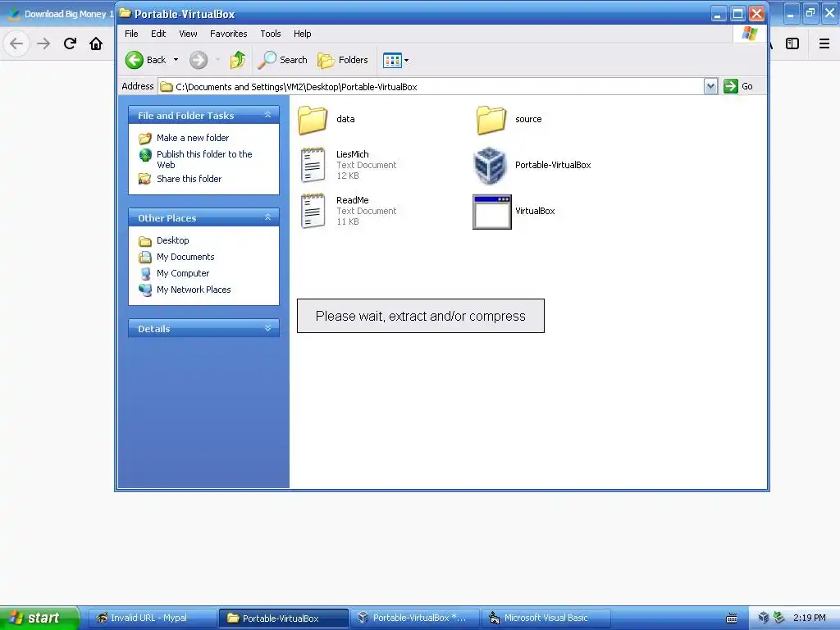
Task: Collapse the Other Places panel
Action: click(268, 217)
